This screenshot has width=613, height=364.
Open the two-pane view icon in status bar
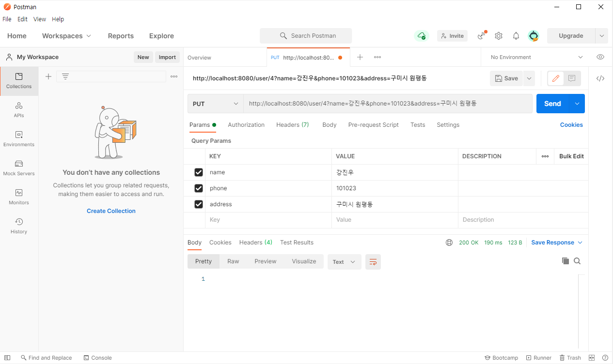(592, 358)
